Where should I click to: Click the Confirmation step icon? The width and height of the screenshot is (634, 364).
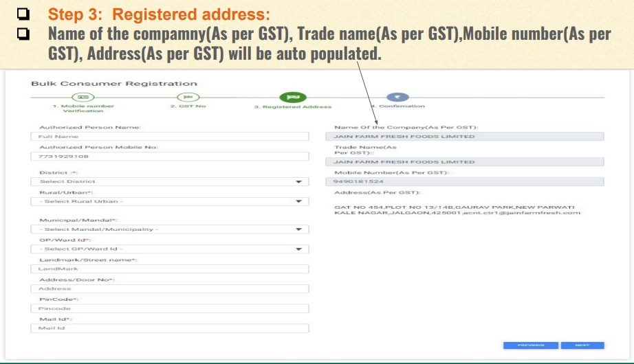click(397, 97)
